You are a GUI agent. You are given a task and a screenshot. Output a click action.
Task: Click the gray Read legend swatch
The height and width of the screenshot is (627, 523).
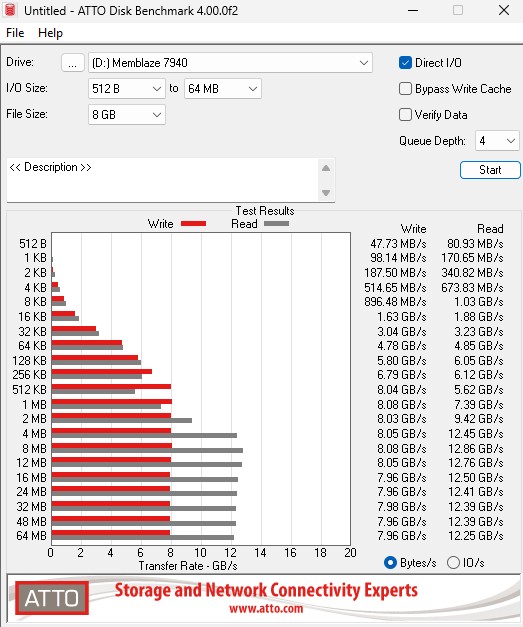(x=276, y=224)
